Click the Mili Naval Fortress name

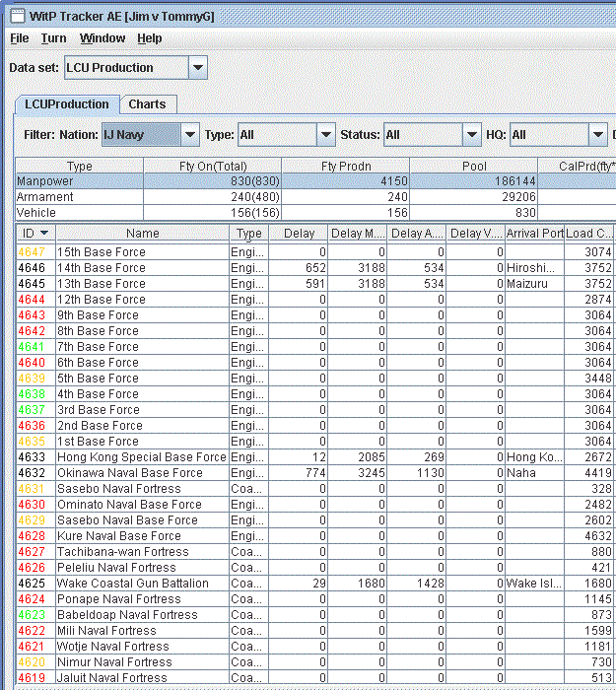pyautogui.click(x=106, y=631)
